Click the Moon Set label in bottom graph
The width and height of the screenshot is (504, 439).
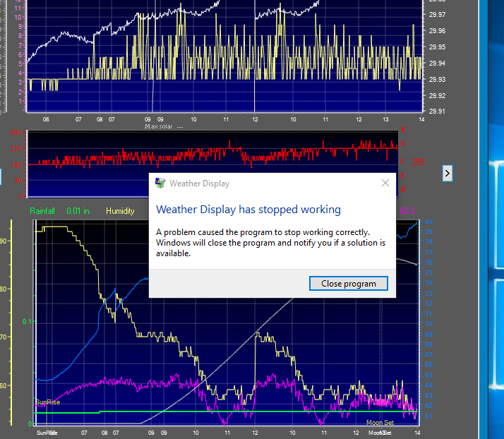[380, 423]
